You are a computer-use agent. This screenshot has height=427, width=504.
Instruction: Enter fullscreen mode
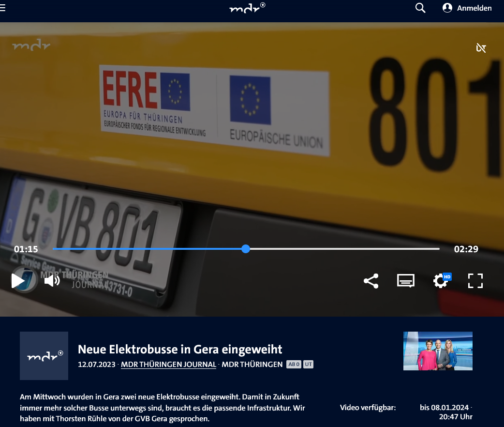click(475, 281)
